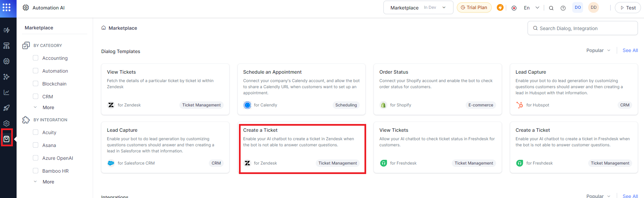Image resolution: width=644 pixels, height=198 pixels.
Task: Open the Marketplace In Dev dropdown
Action: click(418, 7)
